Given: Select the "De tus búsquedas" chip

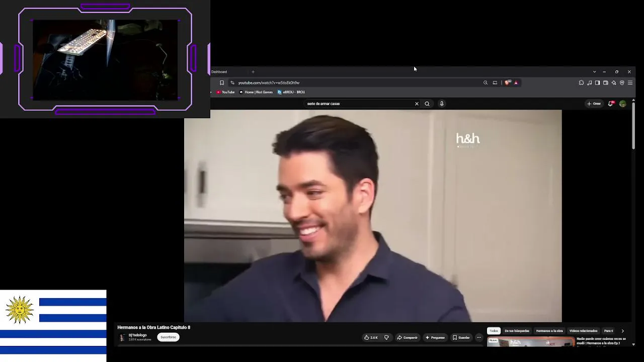Looking at the screenshot, I should coord(517,331).
